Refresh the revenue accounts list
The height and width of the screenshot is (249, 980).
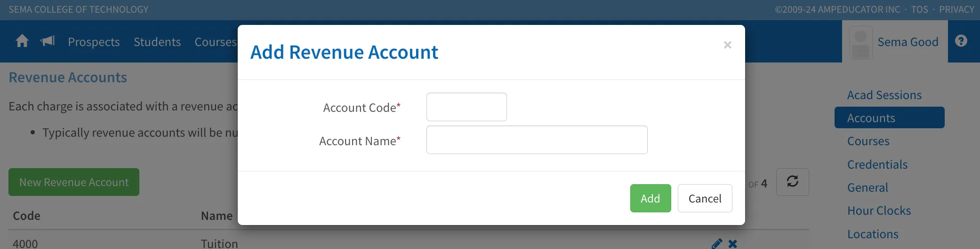point(793,182)
